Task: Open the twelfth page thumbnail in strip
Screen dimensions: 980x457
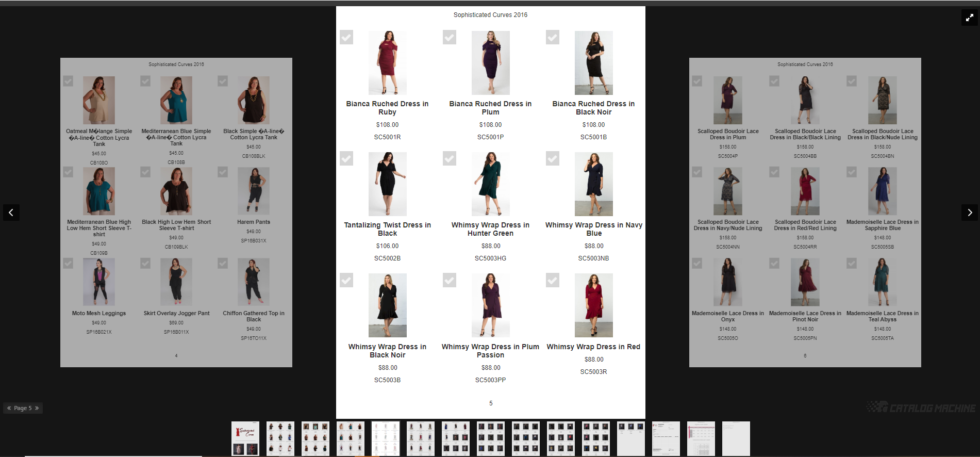Action: pos(631,438)
